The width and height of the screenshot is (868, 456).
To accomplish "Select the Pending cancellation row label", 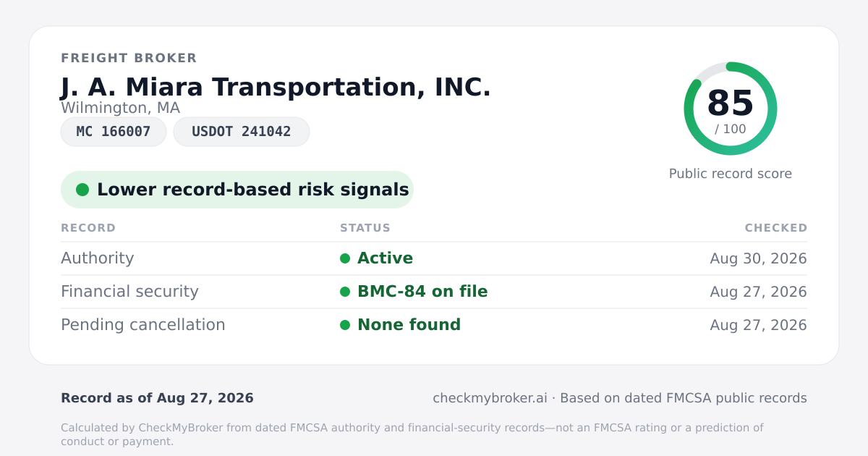I will coord(143,325).
